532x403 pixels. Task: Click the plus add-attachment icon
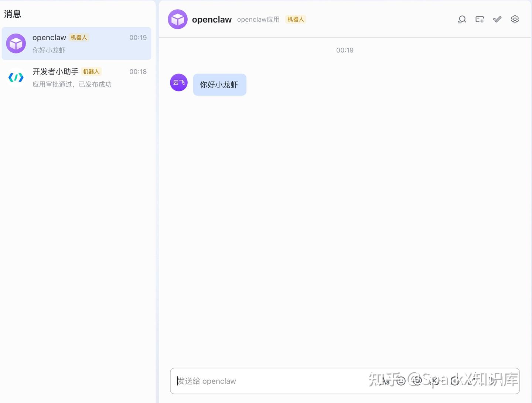[x=455, y=381]
